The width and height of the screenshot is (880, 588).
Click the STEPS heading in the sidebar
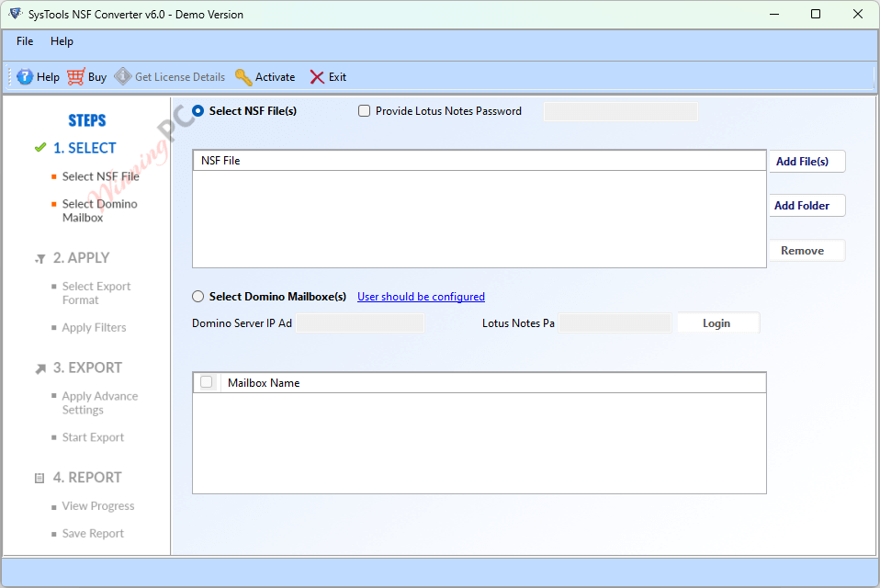click(87, 120)
